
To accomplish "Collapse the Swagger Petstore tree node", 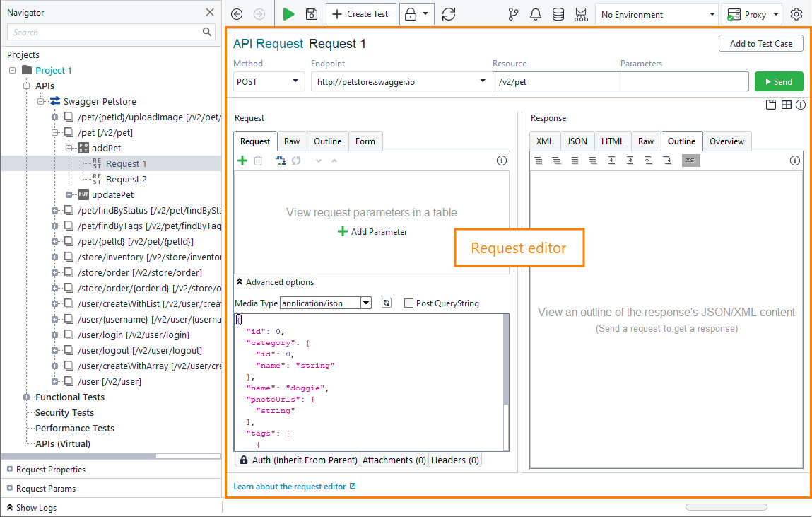I will [x=42, y=101].
